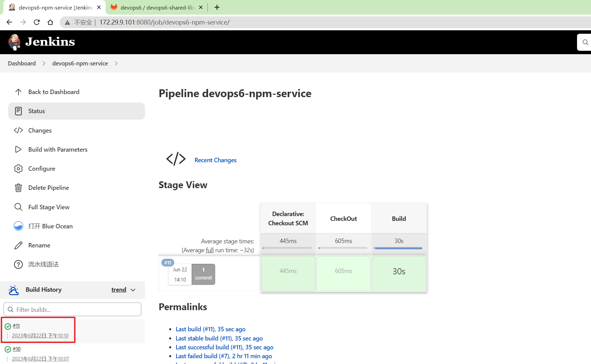Open the Dashboard breadcrumb link
The width and height of the screenshot is (591, 364).
click(22, 63)
